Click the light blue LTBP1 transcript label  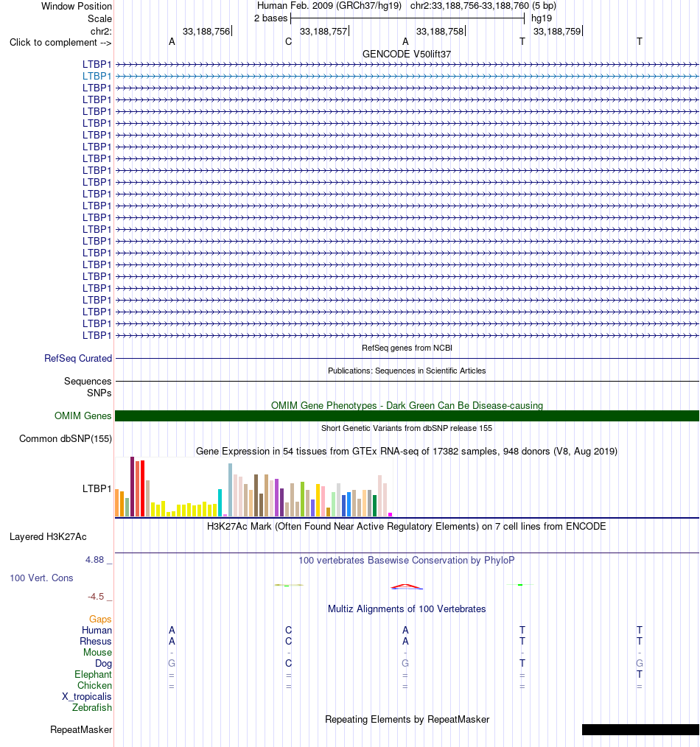[x=97, y=76]
